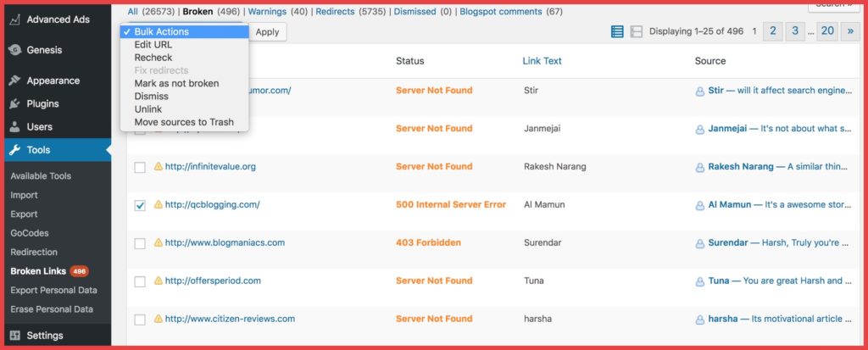Switch to compact table view icon
The height and width of the screenshot is (350, 868).
click(x=617, y=31)
